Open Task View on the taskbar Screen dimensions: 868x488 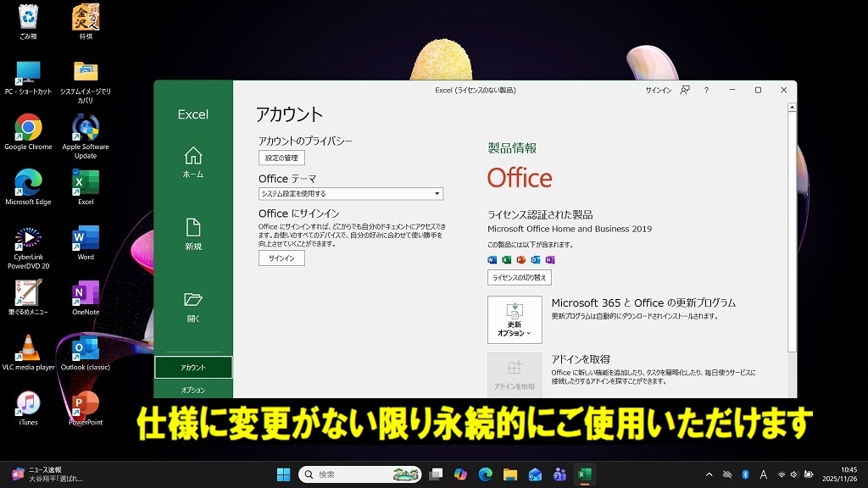437,474
